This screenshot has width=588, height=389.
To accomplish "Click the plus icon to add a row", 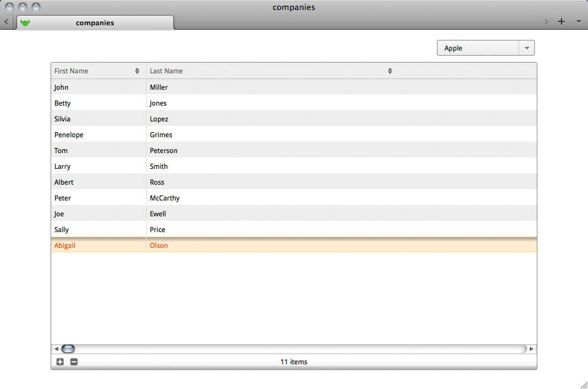I will click(60, 362).
